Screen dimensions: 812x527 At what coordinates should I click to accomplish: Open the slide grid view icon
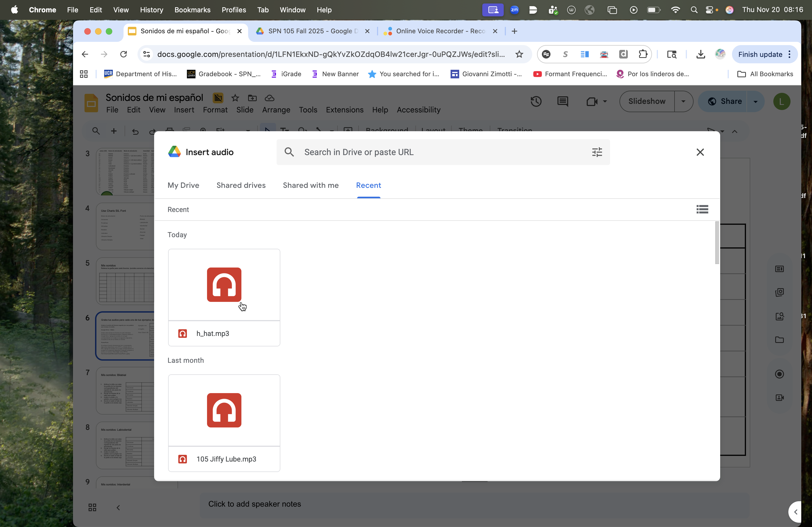(x=92, y=507)
